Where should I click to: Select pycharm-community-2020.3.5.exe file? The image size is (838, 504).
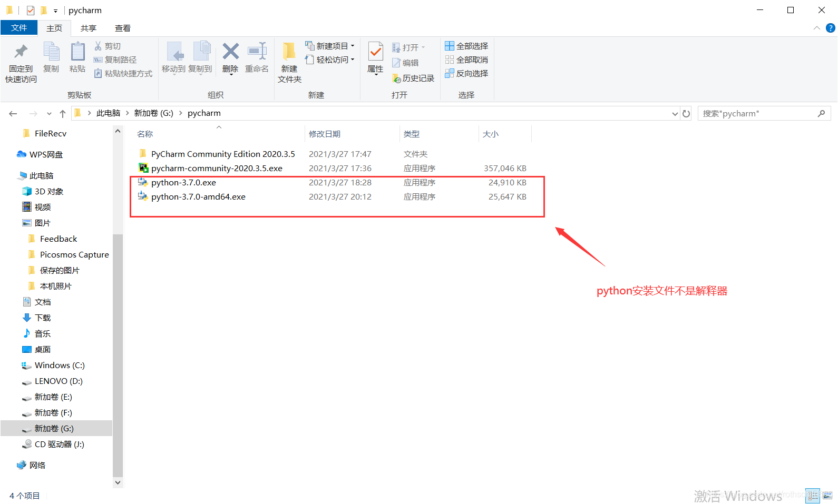[x=217, y=169]
